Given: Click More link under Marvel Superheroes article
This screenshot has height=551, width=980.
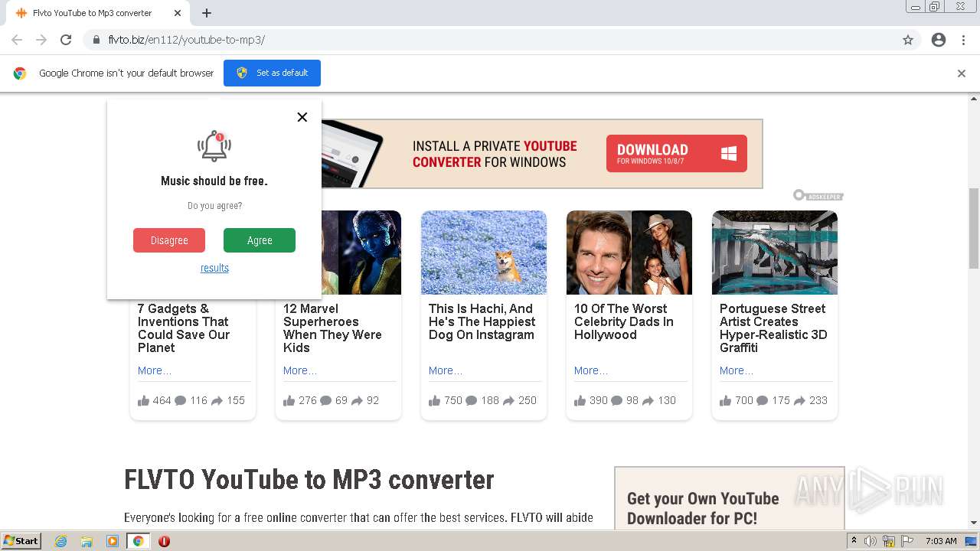Looking at the screenshot, I should click(300, 370).
